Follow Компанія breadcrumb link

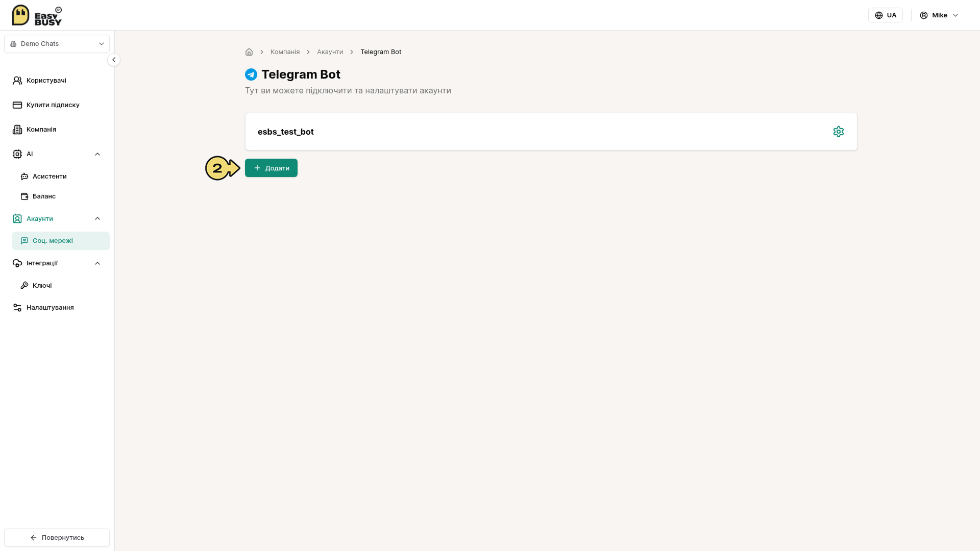pyautogui.click(x=285, y=52)
